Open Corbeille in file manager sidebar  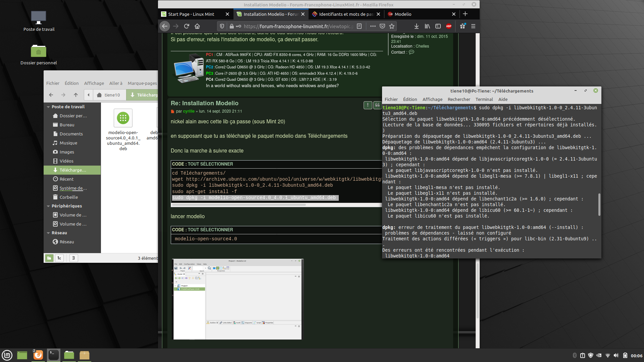pos(72,197)
